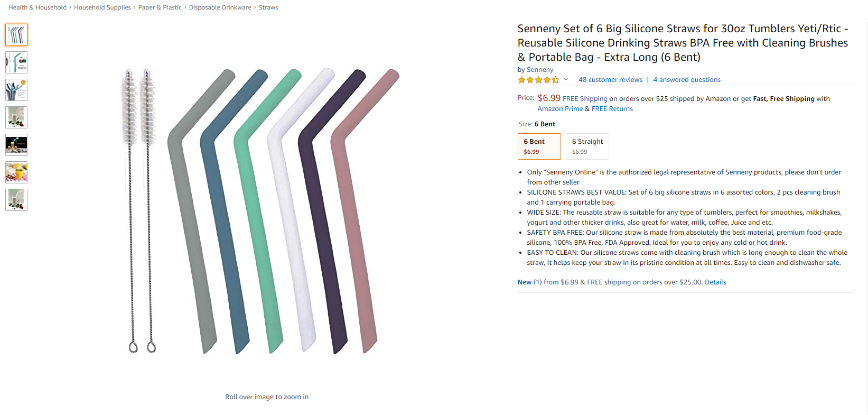Open the 4 answered questions link
The width and height of the screenshot is (868, 415).
click(x=686, y=80)
